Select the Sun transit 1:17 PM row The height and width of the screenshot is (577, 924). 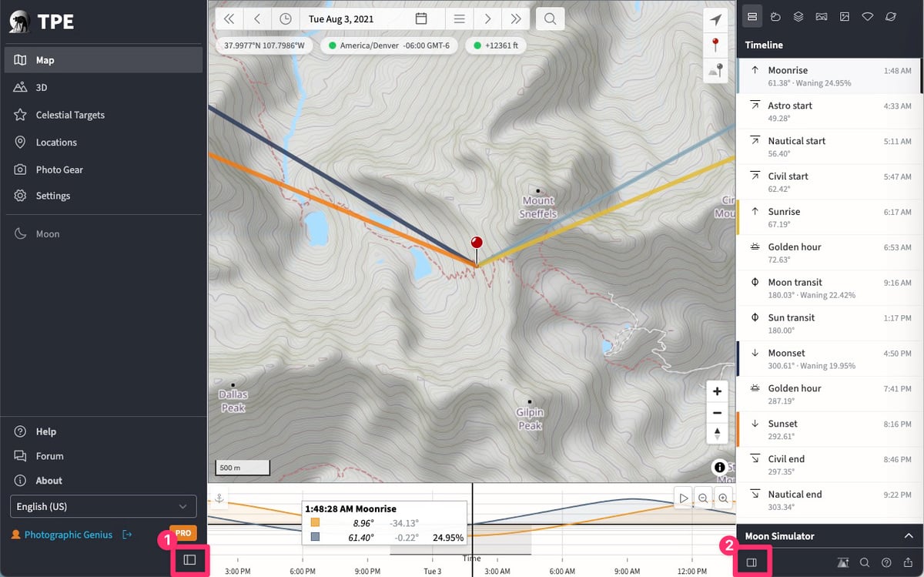pos(829,324)
